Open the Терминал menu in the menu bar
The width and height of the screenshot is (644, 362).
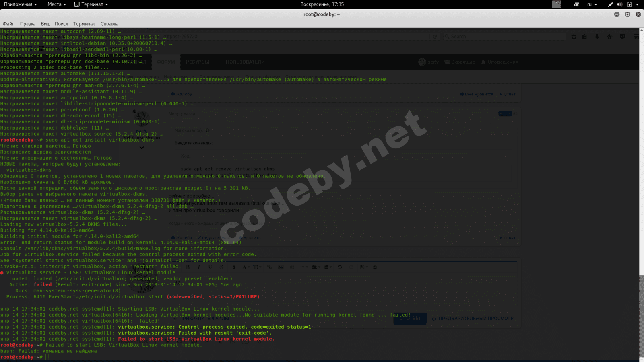point(84,24)
